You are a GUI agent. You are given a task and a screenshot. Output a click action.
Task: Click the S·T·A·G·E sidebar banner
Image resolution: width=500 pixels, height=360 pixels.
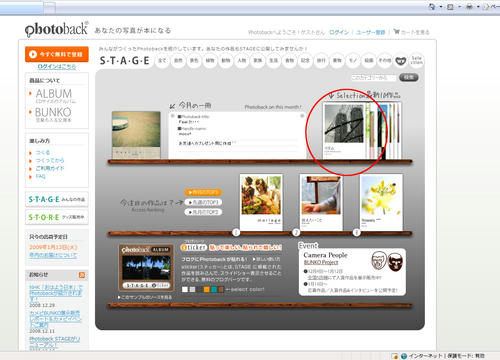pyautogui.click(x=57, y=199)
